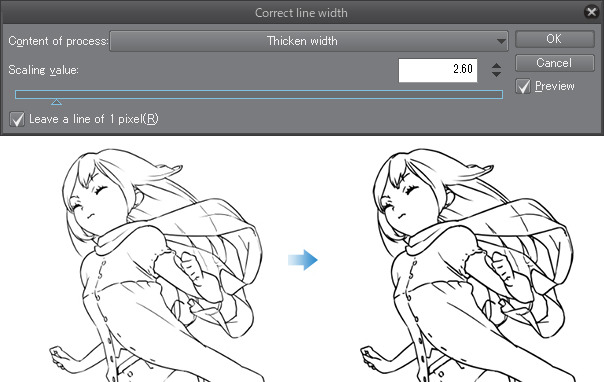Close the Correct line width dialog
Image resolution: width=604 pixels, height=382 pixels.
pos(591,12)
